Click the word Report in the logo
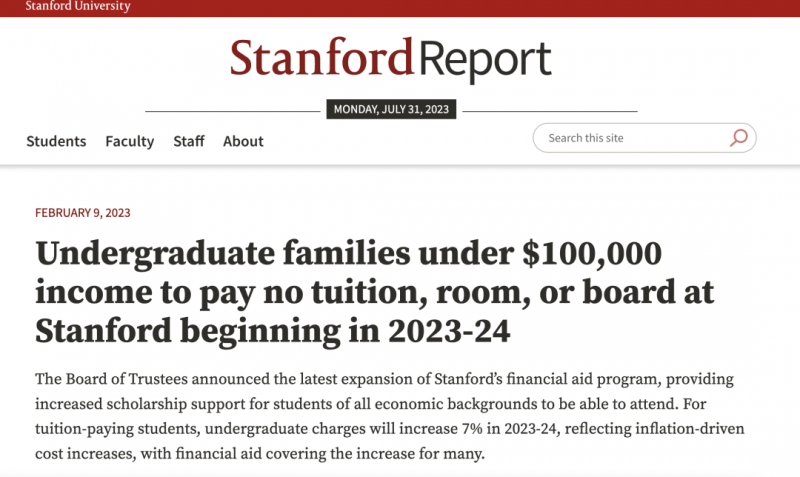The image size is (800, 477). [485, 61]
